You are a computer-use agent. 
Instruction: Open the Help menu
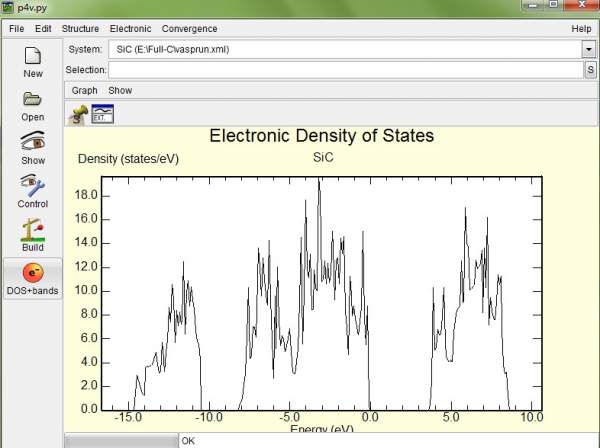(x=581, y=29)
